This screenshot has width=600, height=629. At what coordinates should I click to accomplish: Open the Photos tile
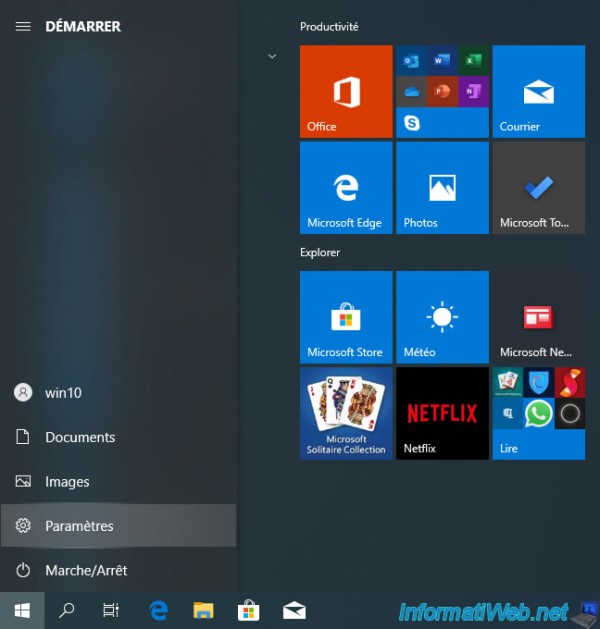[x=442, y=188]
